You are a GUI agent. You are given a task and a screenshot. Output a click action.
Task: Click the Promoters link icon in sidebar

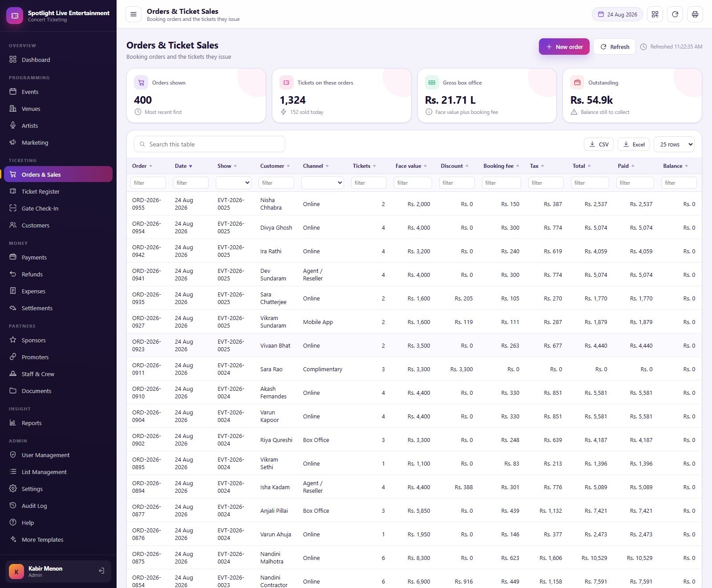pos(13,357)
